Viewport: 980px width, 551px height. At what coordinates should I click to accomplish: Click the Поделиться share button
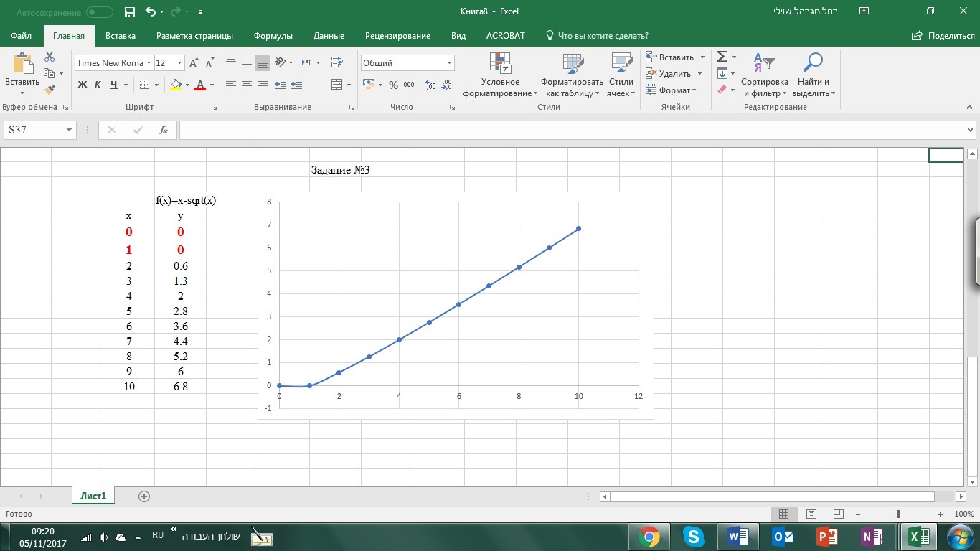point(943,36)
